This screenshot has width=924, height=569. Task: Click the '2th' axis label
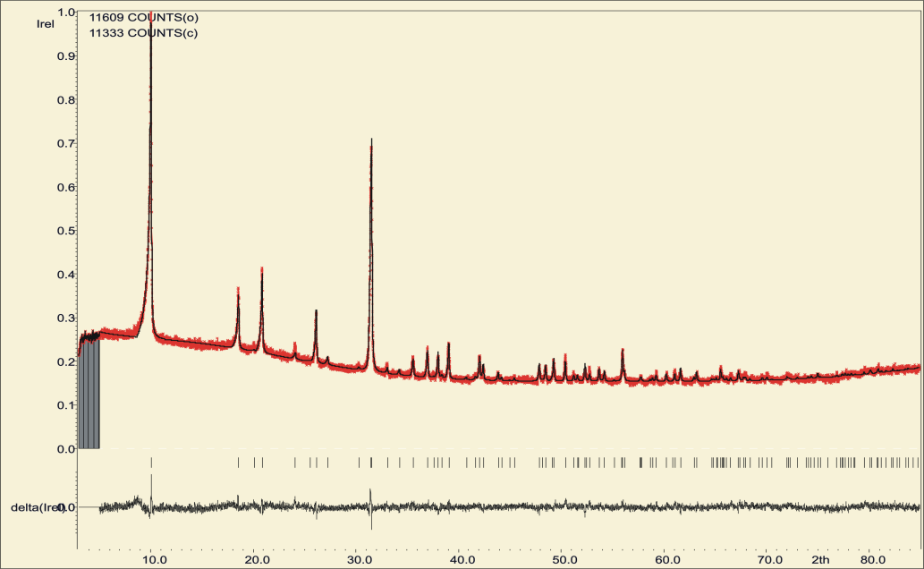click(x=820, y=559)
